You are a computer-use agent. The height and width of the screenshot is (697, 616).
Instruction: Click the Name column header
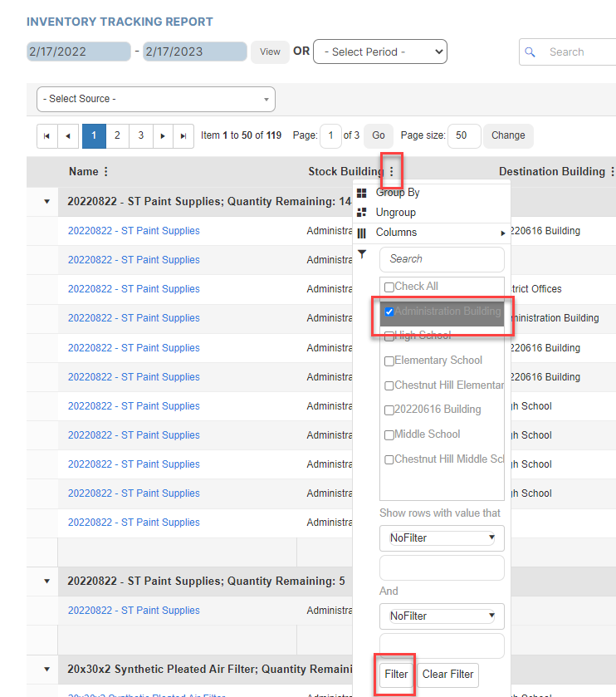84,172
